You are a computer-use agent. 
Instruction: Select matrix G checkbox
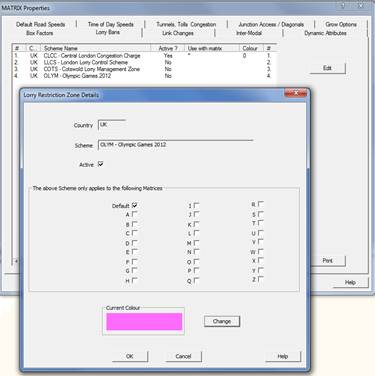pos(134,270)
